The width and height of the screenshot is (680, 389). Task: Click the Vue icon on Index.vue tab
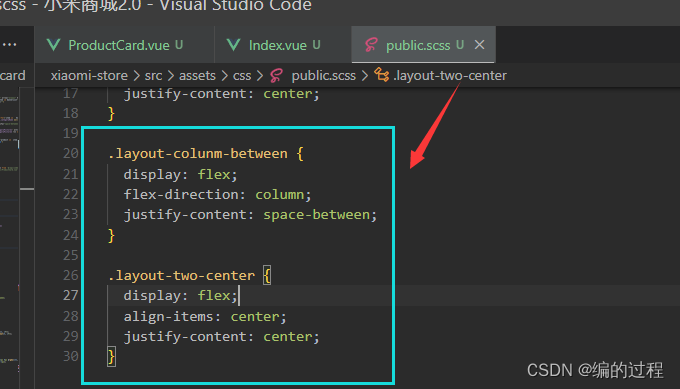pos(233,45)
